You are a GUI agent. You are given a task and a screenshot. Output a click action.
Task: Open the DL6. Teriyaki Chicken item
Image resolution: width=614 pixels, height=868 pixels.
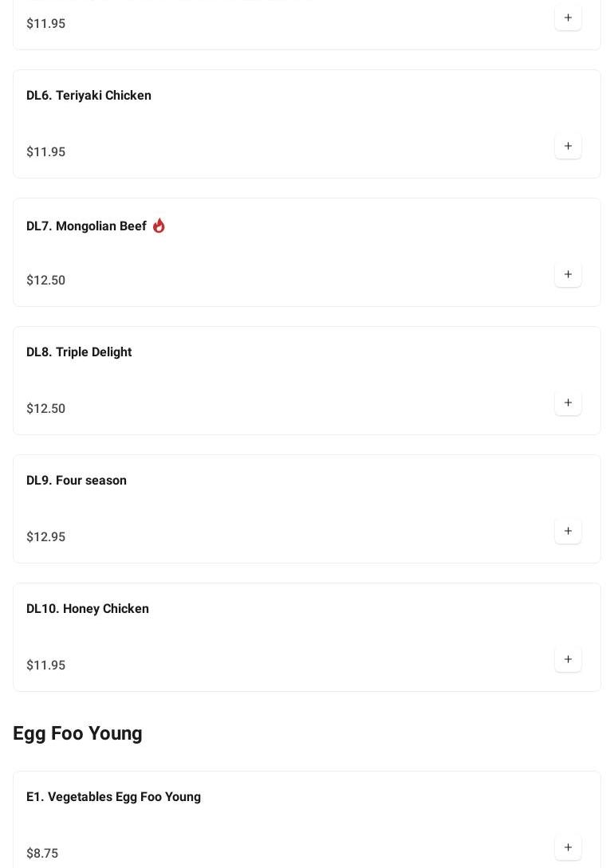pos(89,96)
